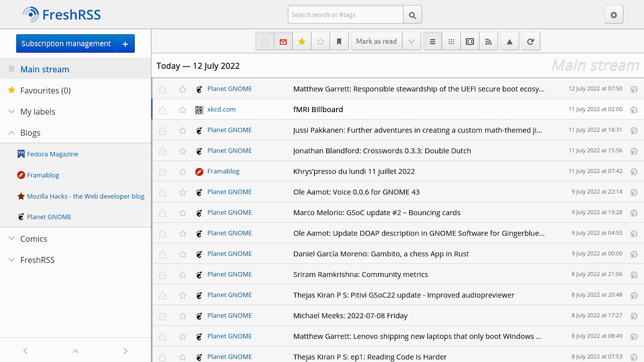
Task: Open Fedora Magazine feed
Action: coord(52,154)
